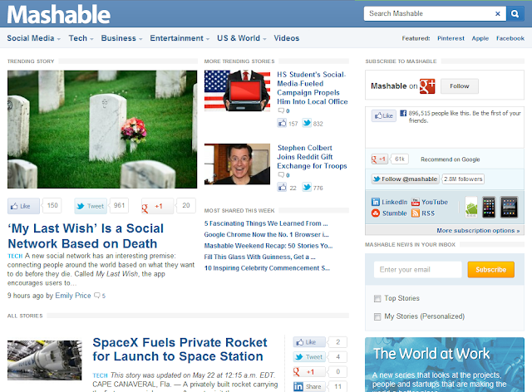
Task: Click the Stephen Colbert photo thumbnail
Action: 237,164
